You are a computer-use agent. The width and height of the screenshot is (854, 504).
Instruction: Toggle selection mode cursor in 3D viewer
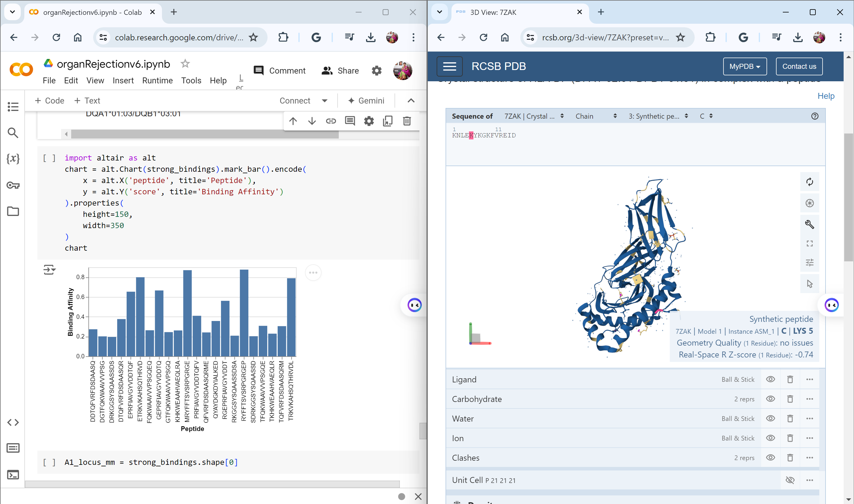pyautogui.click(x=810, y=284)
